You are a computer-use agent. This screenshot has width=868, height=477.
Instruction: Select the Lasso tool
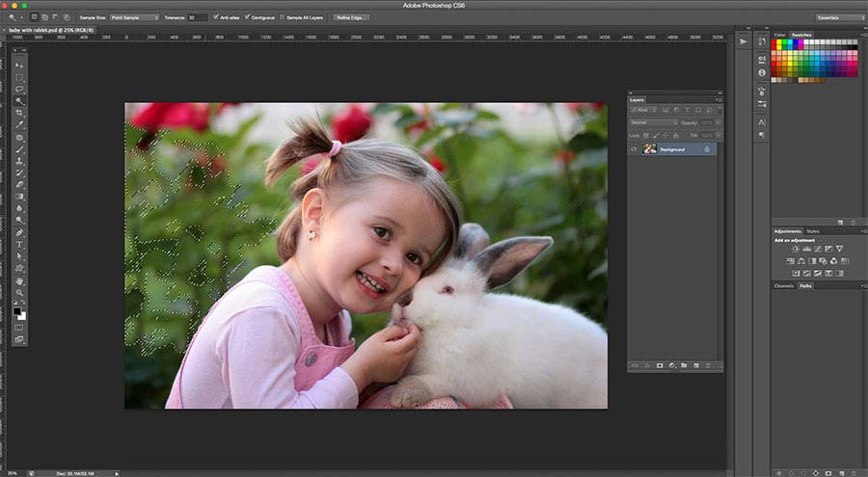click(x=19, y=89)
